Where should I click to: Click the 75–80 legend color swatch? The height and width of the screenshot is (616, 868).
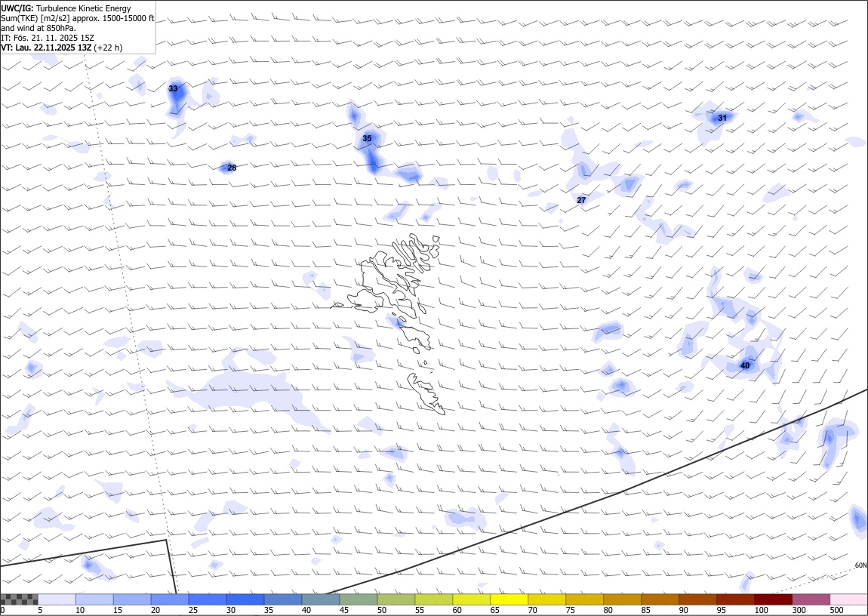point(584,599)
